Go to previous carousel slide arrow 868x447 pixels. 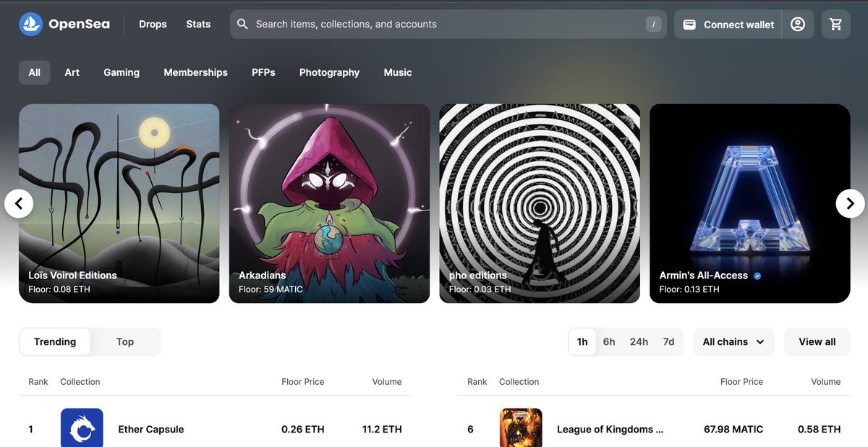[x=19, y=203]
